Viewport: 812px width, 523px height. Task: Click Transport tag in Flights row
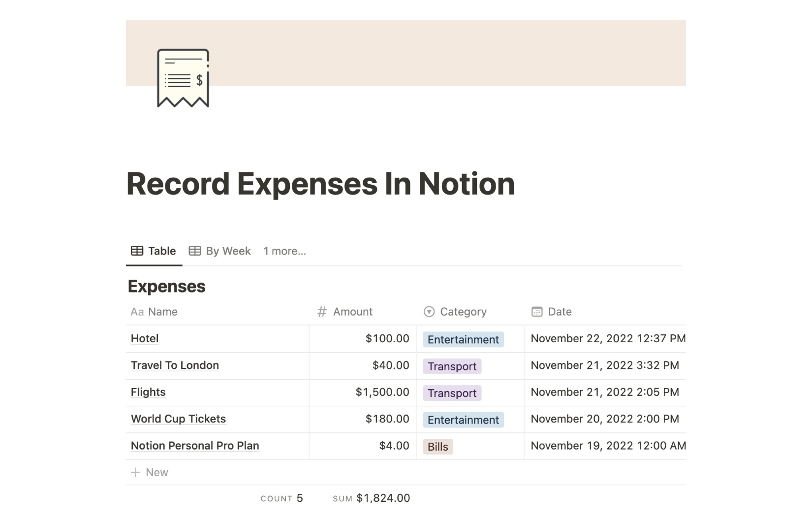pos(452,393)
